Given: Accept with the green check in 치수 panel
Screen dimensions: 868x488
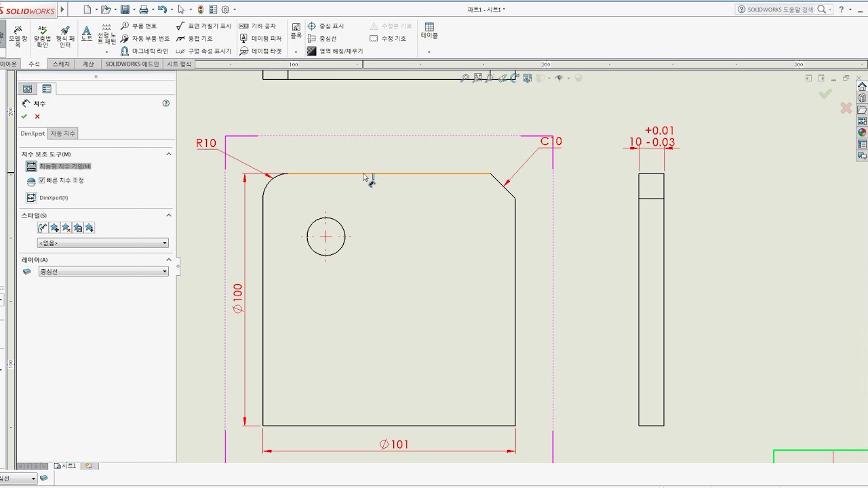Looking at the screenshot, I should pos(24,117).
